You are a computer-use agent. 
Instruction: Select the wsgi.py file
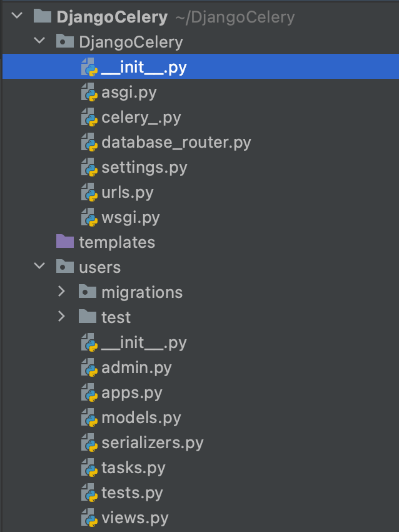point(130,218)
